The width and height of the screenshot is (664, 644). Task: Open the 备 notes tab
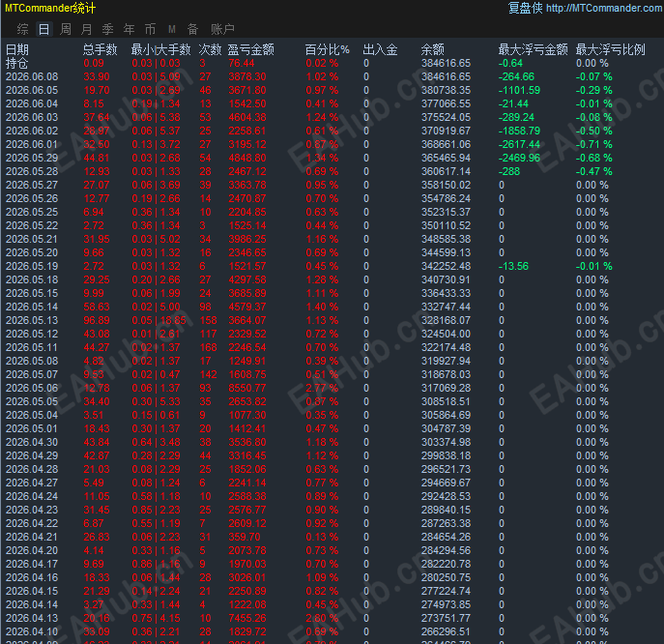tap(192, 29)
